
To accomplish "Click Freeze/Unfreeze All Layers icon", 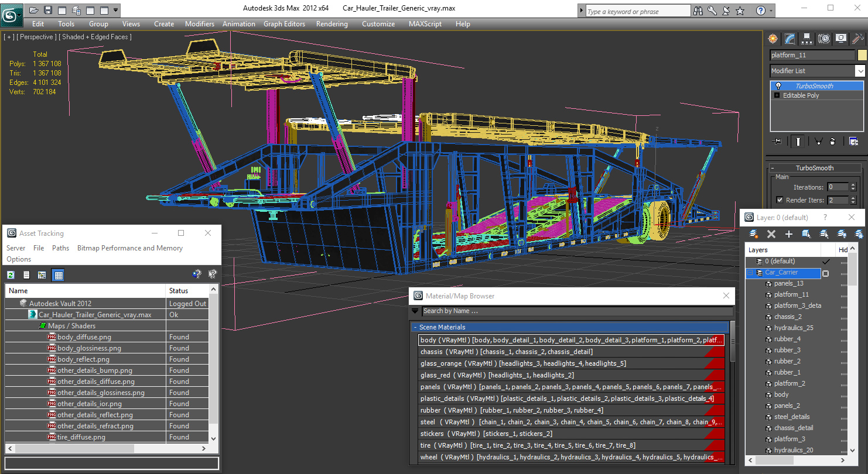I will coord(859,234).
